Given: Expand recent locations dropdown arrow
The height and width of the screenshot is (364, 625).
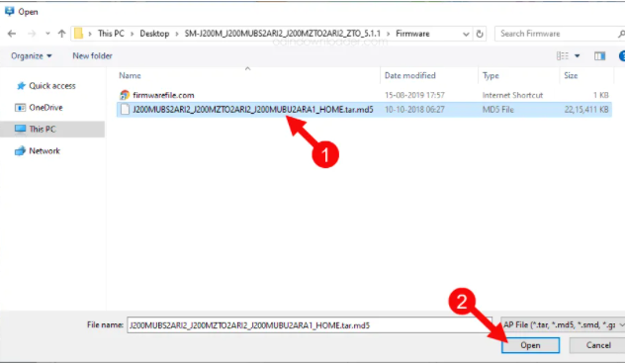Looking at the screenshot, I should coord(47,34).
